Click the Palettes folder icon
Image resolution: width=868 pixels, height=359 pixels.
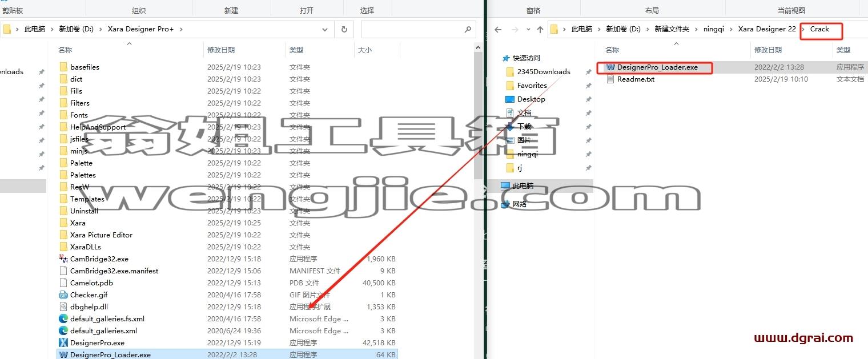click(x=63, y=175)
